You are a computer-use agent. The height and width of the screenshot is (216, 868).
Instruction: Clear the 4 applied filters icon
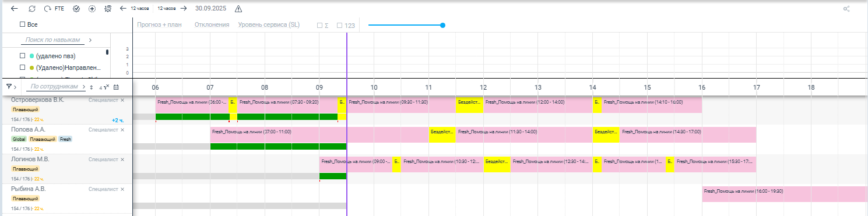[104, 87]
